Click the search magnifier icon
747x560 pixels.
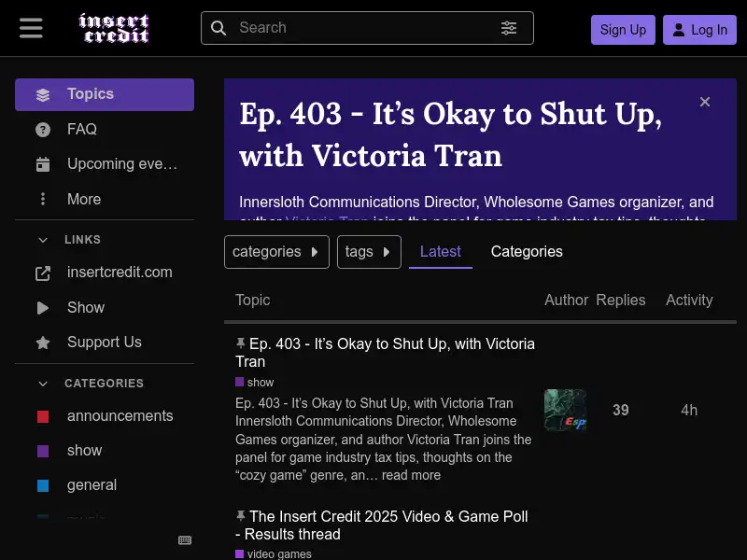[x=218, y=28]
